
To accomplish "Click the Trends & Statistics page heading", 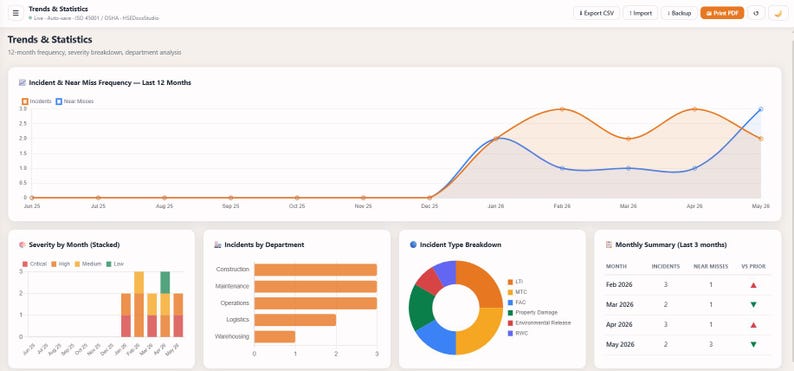I will (x=50, y=39).
